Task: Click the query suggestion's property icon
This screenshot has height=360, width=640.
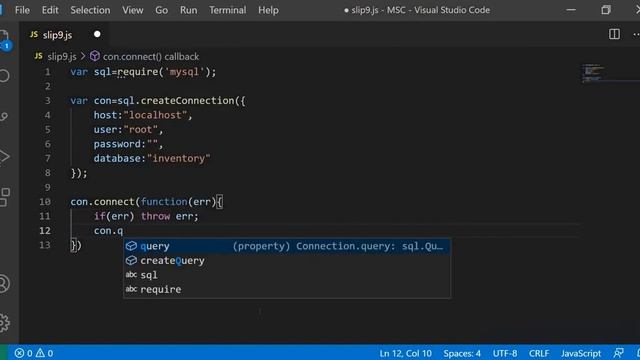Action: tap(131, 246)
